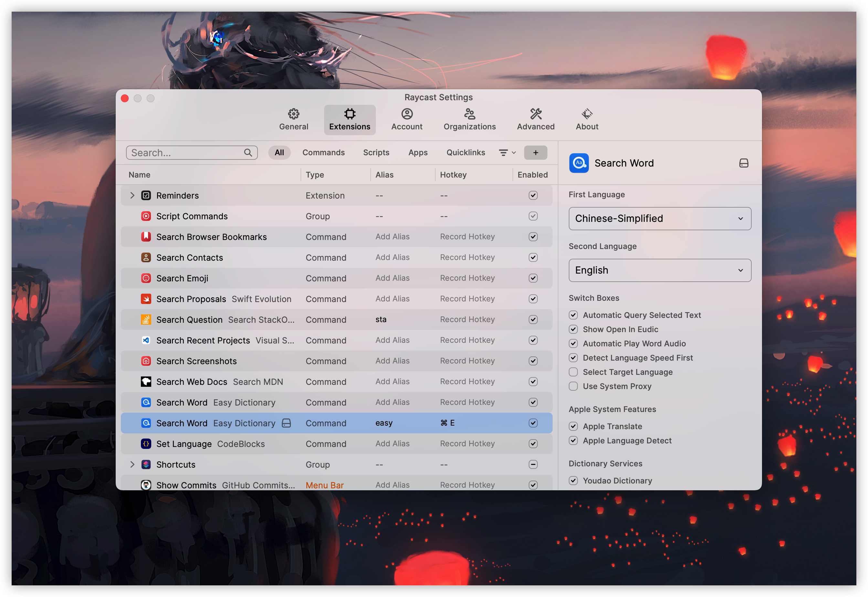Click the drive icon beside Search Word header
The height and width of the screenshot is (597, 868).
[743, 163]
